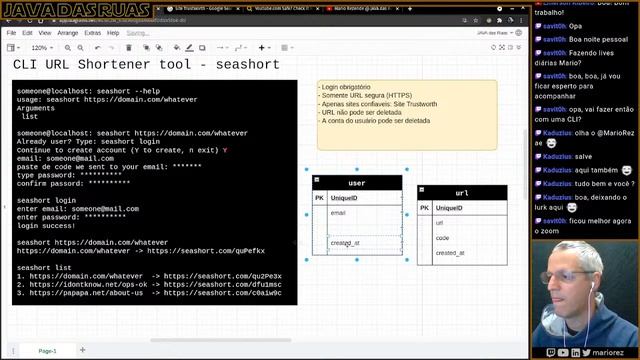Collapse the toolbar with chevron icon
640x360 pixels.
(519, 47)
